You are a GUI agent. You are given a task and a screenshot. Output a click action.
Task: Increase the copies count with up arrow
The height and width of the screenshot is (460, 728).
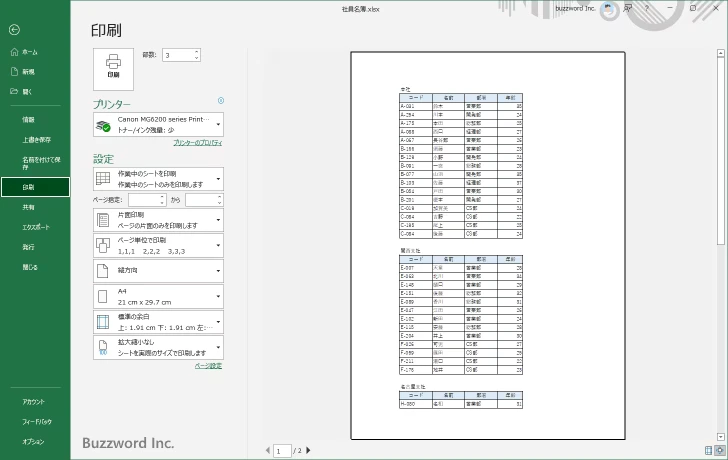(x=197, y=52)
